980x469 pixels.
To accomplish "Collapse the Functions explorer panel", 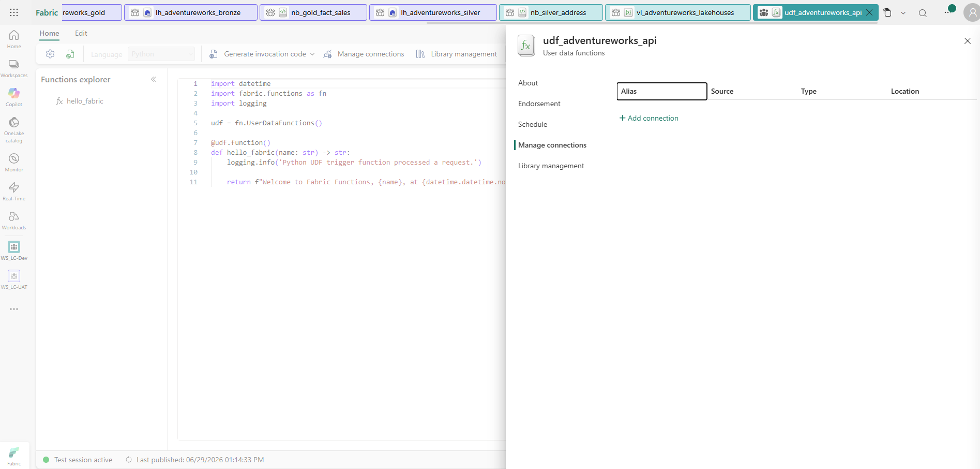I will (154, 79).
